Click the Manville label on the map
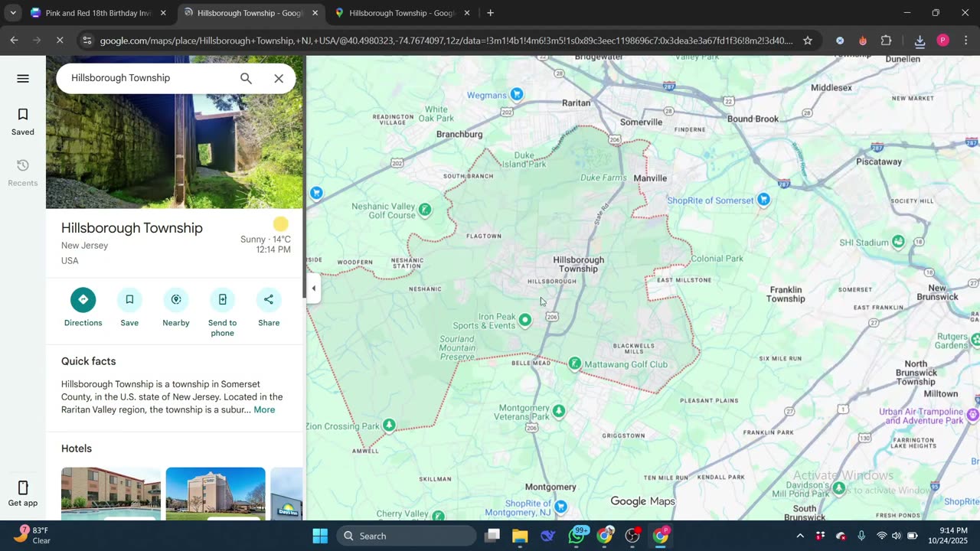 tap(650, 178)
